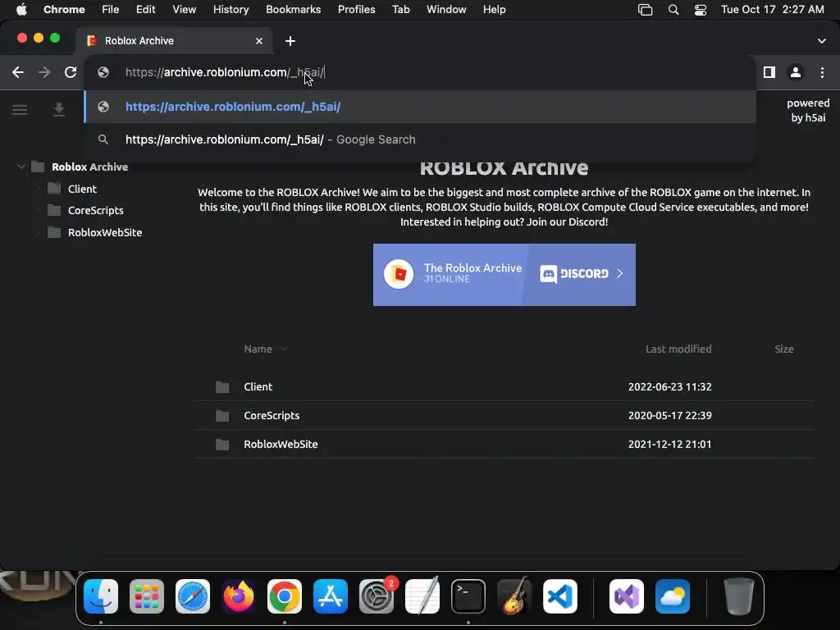Open Terminal from the Dock
The image size is (840, 630).
pyautogui.click(x=468, y=596)
